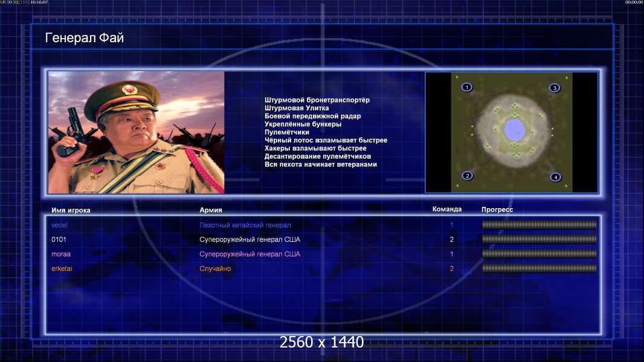Click 'Пулемётчики' ability line
Screen dimensions: 644x362
tap(287, 132)
